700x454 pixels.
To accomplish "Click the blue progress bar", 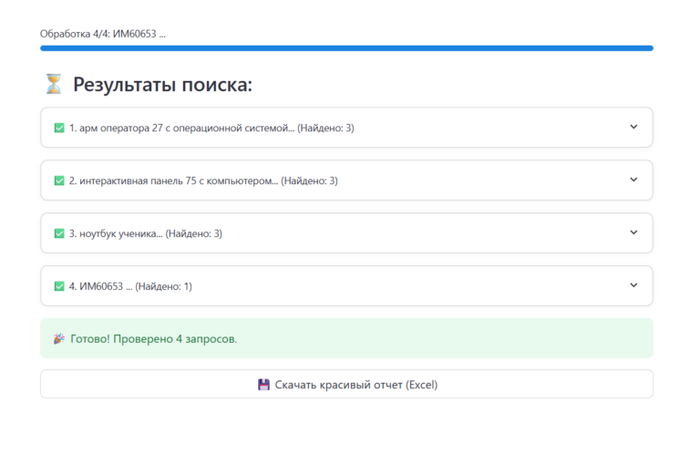I will (x=346, y=48).
